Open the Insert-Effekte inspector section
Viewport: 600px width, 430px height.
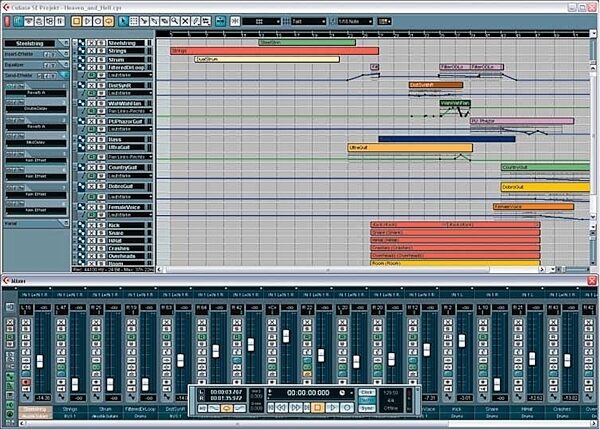point(36,54)
